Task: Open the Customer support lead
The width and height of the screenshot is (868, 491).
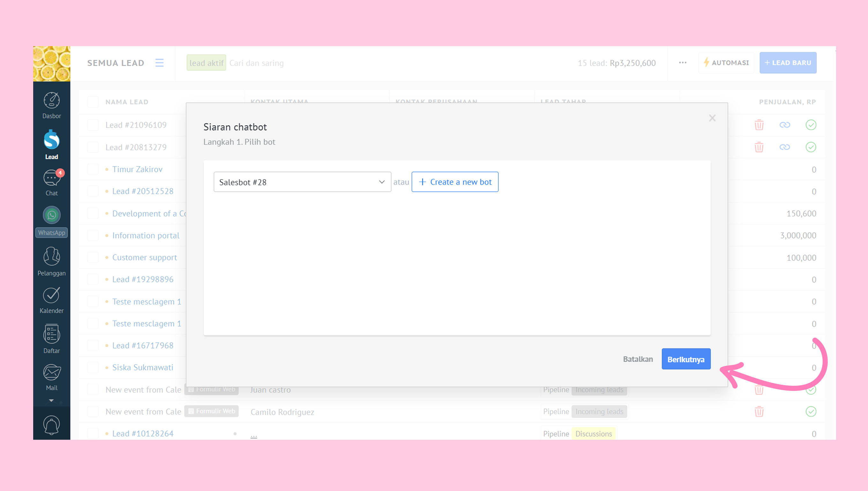Action: 145,257
